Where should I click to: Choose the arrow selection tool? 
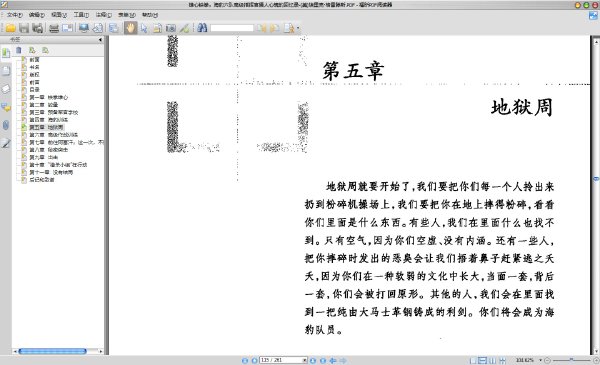click(144, 28)
